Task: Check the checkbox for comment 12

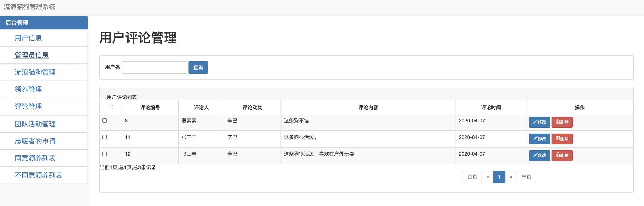Action: (105, 154)
